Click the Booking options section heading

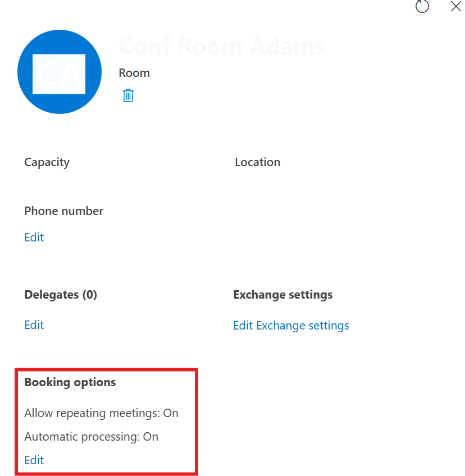coord(70,382)
